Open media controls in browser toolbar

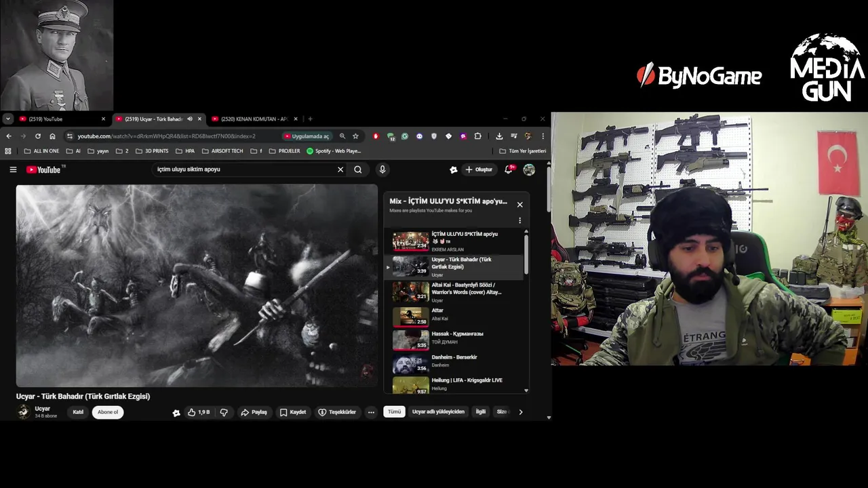[514, 136]
